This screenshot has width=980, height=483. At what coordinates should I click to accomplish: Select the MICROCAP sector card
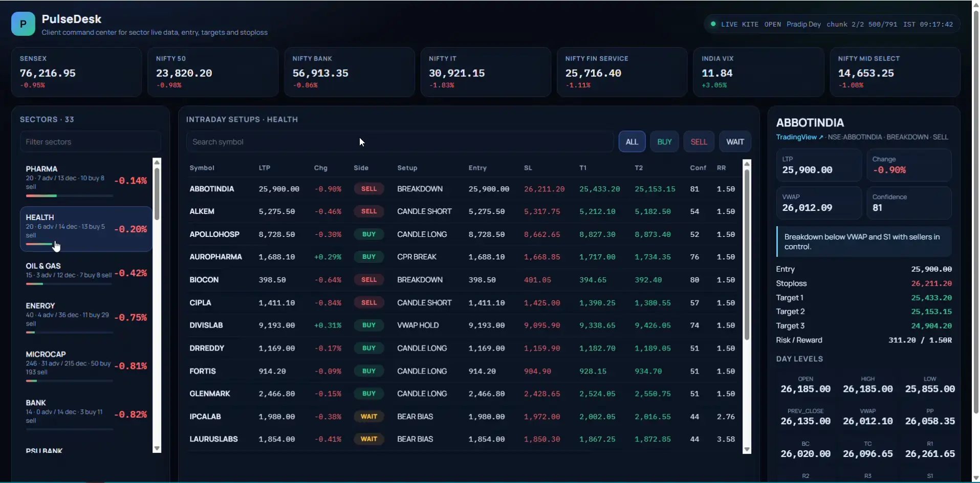pos(86,366)
